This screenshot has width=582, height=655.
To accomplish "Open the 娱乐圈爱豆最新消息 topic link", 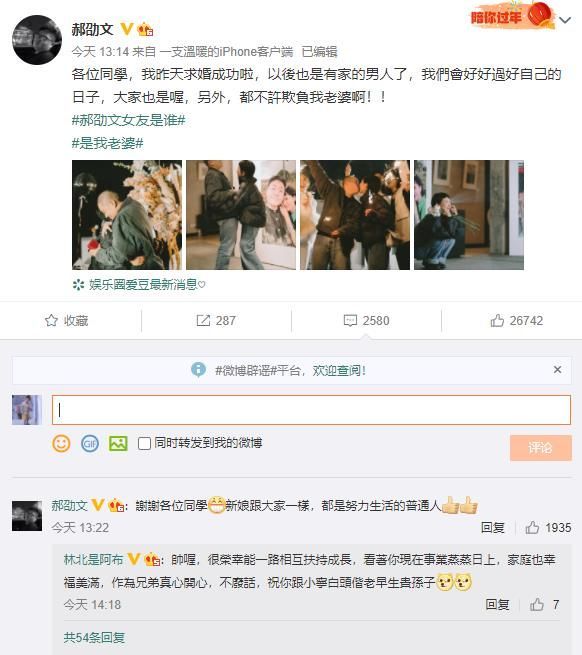I will tap(142, 285).
